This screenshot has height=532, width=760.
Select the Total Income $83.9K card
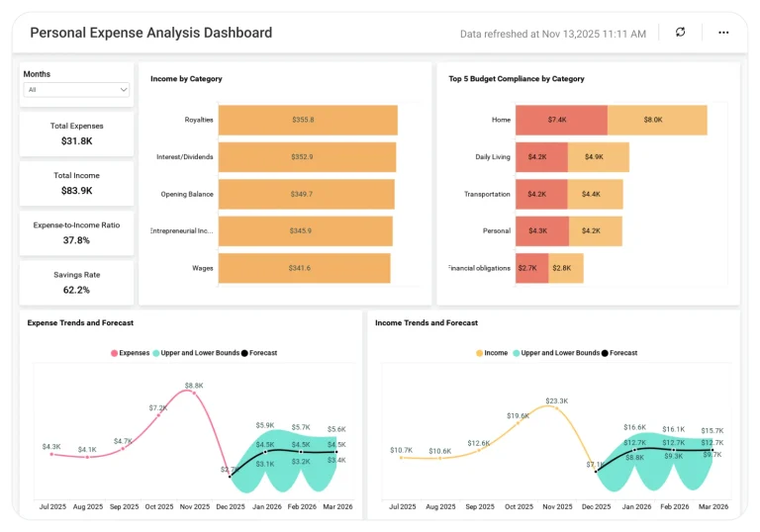click(76, 183)
